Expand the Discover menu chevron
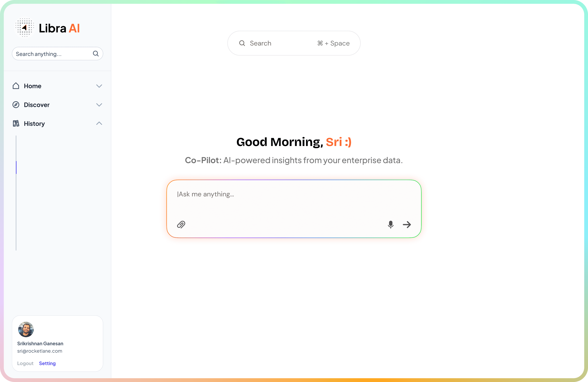The width and height of the screenshot is (588, 382). point(99,105)
